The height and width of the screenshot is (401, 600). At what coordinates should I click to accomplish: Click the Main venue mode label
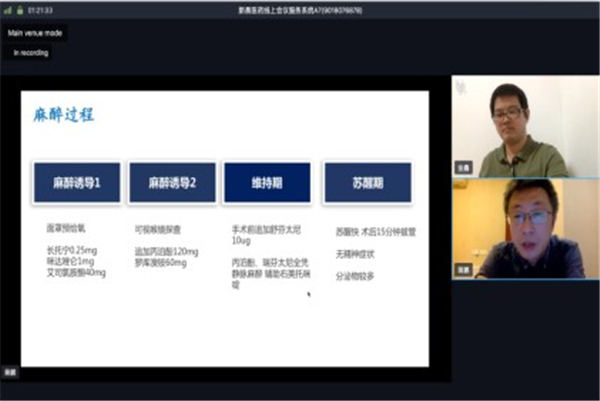point(35,32)
